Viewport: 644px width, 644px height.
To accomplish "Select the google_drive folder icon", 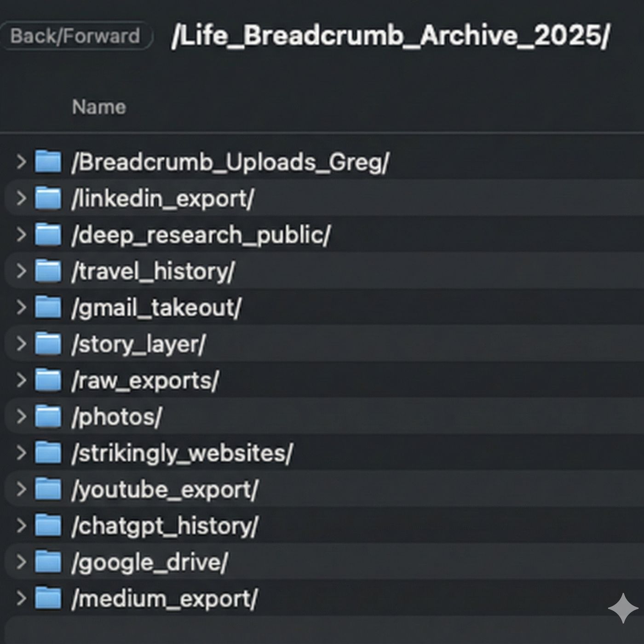I will pyautogui.click(x=48, y=562).
